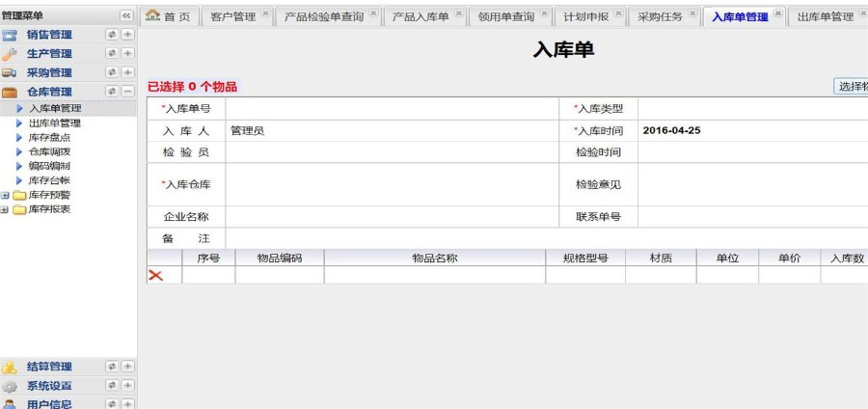
Task: Click the home icon on 首页 tab
Action: tap(152, 15)
